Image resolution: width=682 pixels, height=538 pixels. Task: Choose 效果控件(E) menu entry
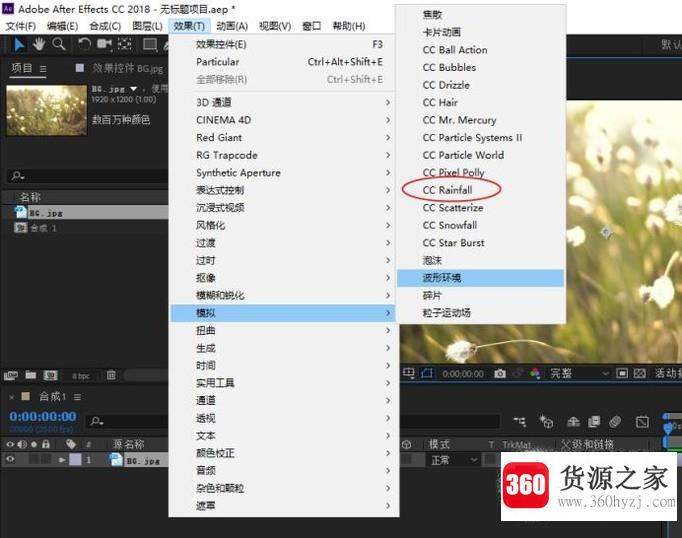283,44
